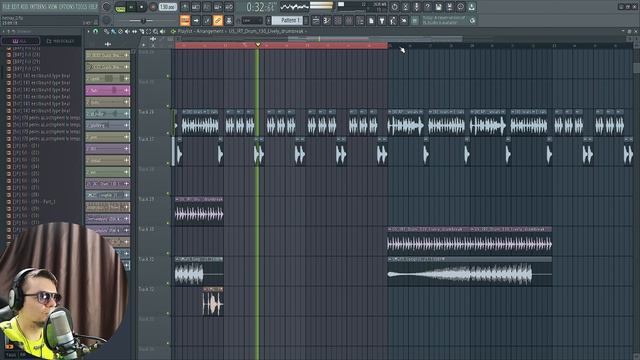640x360 pixels.
Task: Click the floppy disk save icon
Action: 438,7
